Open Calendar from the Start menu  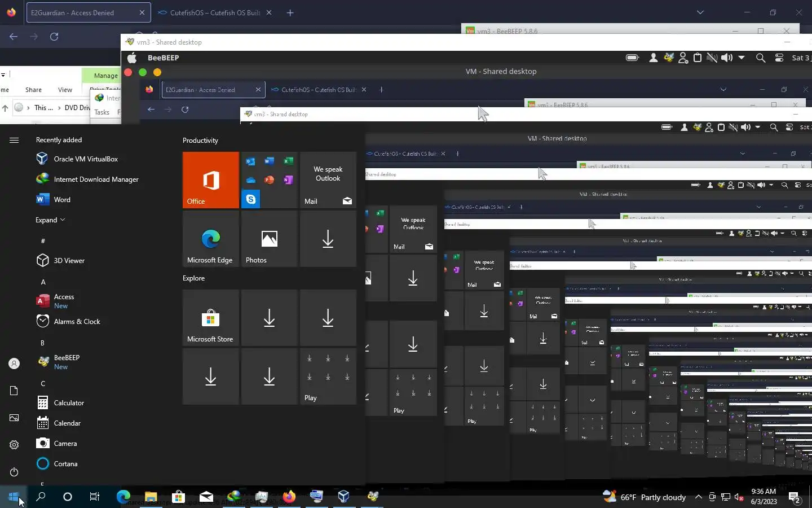(x=59, y=423)
